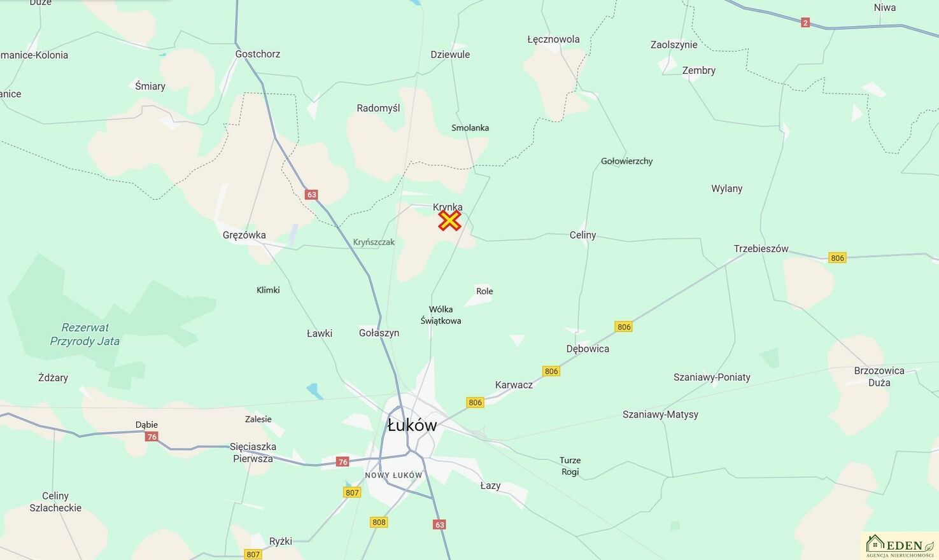
Task: Click the road 2 shield at top right
Action: click(805, 23)
